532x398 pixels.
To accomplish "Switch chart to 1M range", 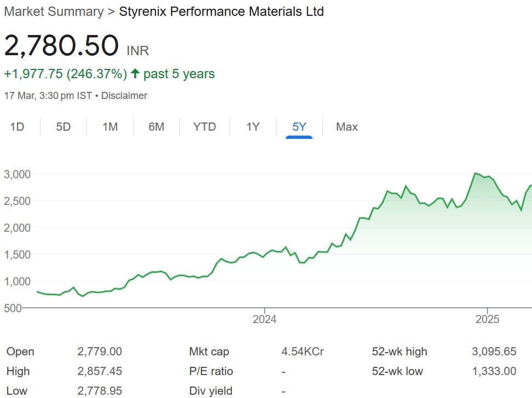I will tap(110, 127).
